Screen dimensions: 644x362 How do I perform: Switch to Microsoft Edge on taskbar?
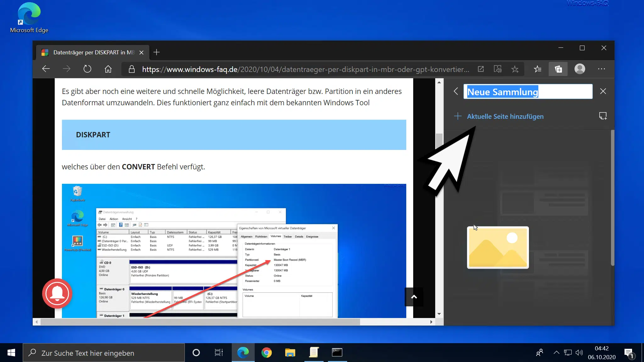(243, 353)
